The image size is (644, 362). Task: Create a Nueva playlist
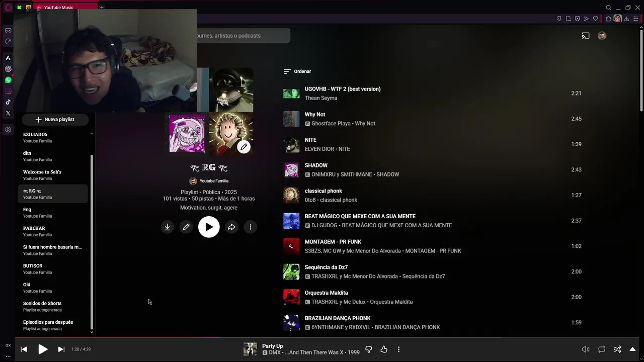pyautogui.click(x=55, y=119)
